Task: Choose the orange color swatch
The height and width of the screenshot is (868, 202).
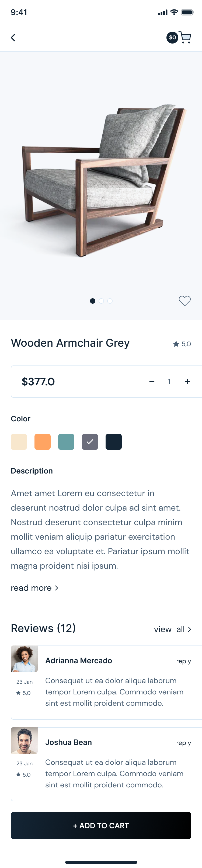Action: tap(43, 442)
